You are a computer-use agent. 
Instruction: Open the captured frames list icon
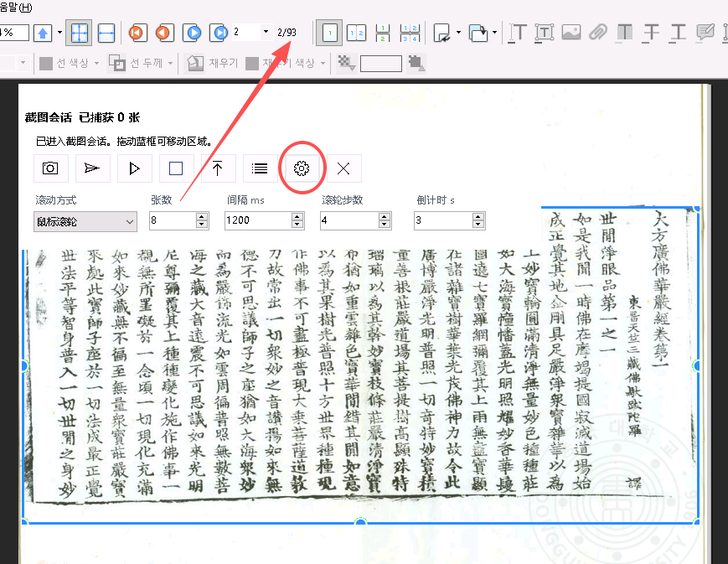260,168
